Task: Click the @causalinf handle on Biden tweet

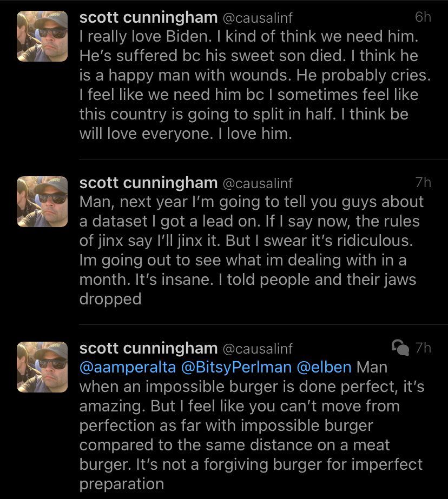Action: coord(257,18)
